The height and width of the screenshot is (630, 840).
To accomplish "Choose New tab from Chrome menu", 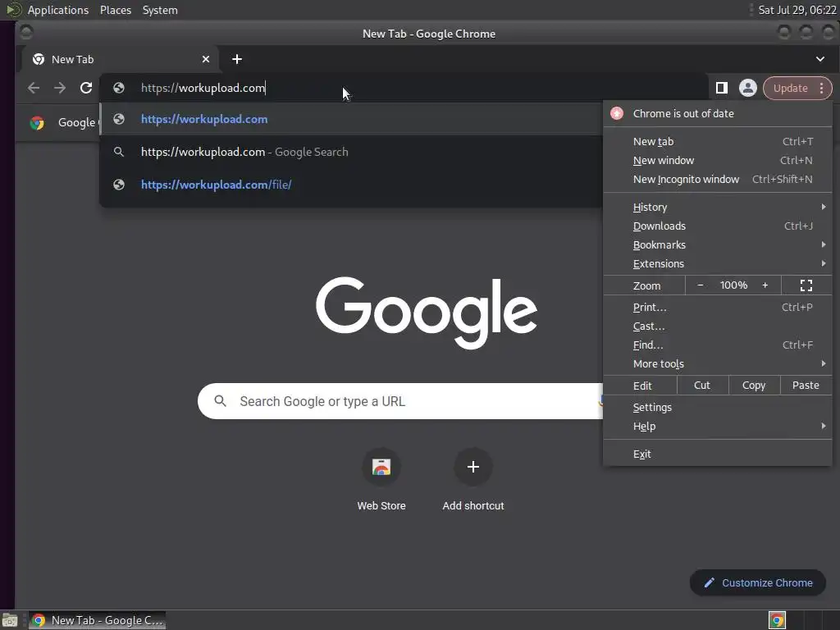I will click(x=718, y=141).
